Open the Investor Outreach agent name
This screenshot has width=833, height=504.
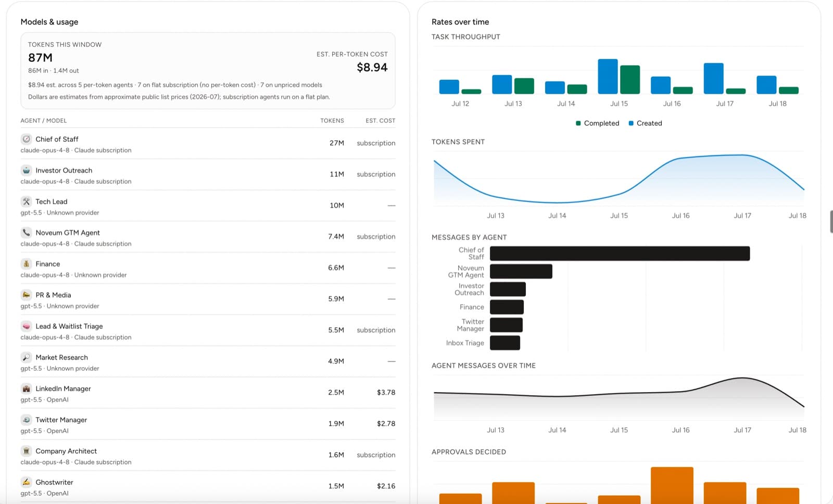[64, 170]
